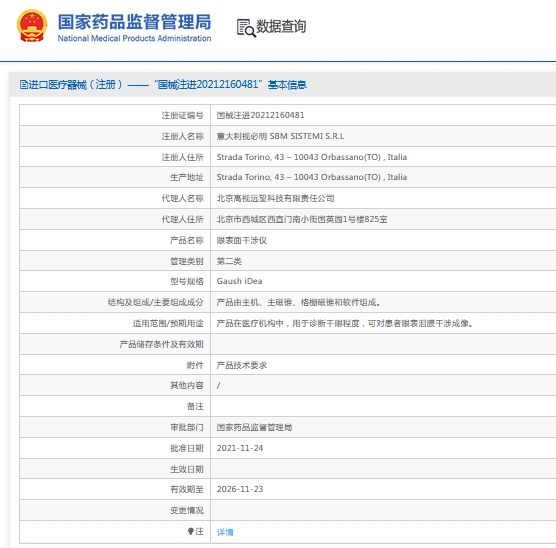Click the 其他内容 slash value
The width and height of the screenshot is (556, 548).
pyautogui.click(x=218, y=385)
